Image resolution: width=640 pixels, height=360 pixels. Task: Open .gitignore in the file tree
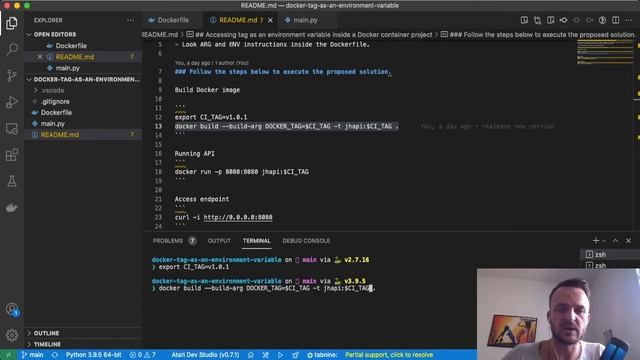click(x=55, y=101)
